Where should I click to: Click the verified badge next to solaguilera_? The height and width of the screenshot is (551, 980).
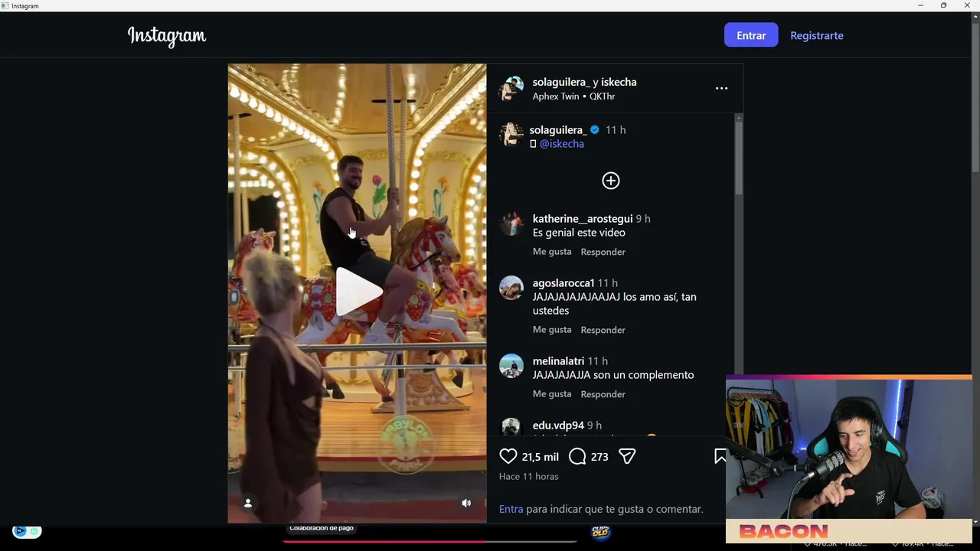[x=595, y=130]
